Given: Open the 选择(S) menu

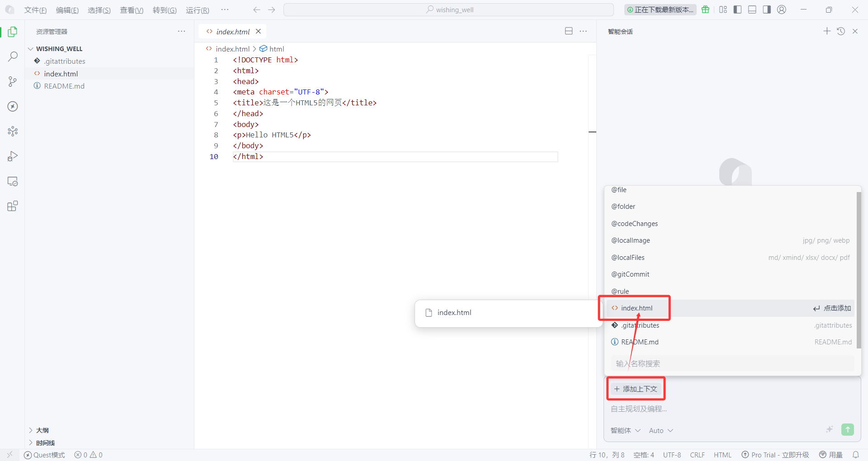Looking at the screenshot, I should [x=99, y=10].
